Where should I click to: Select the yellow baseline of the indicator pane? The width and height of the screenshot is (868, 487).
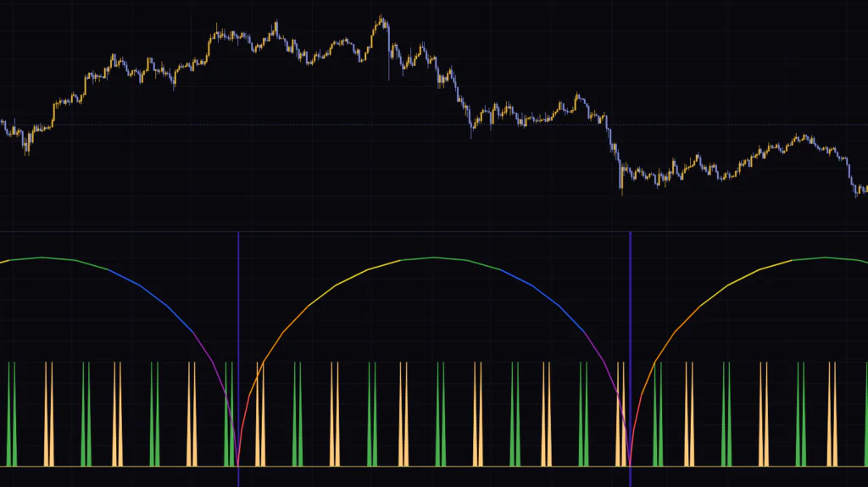click(x=434, y=467)
